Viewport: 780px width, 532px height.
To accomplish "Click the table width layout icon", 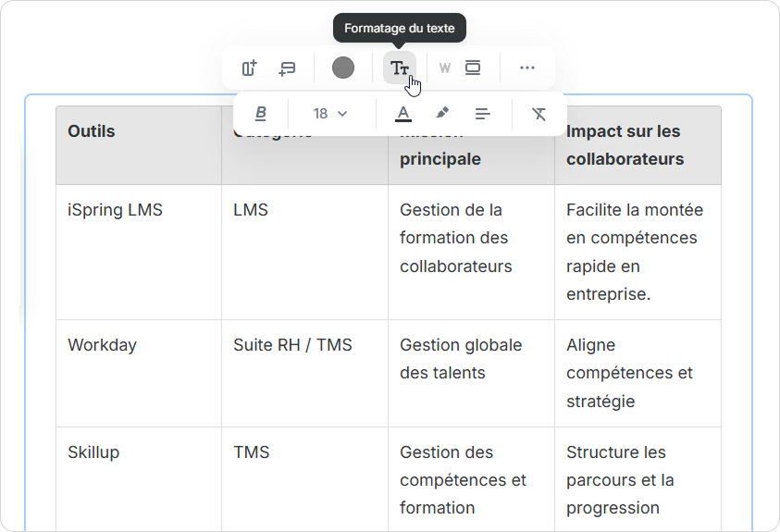I will [473, 68].
